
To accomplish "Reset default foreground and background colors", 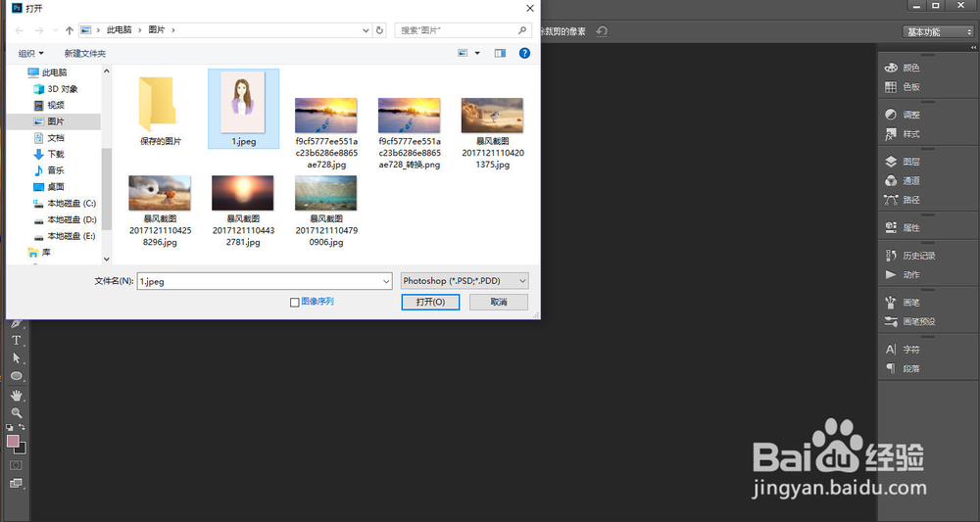I will click(x=10, y=428).
